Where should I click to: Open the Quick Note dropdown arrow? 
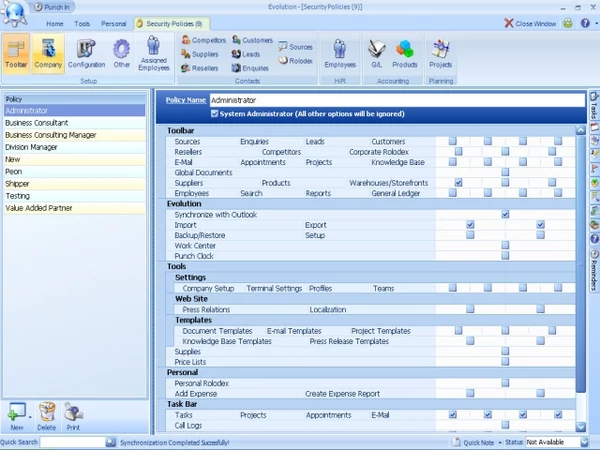tap(500, 443)
